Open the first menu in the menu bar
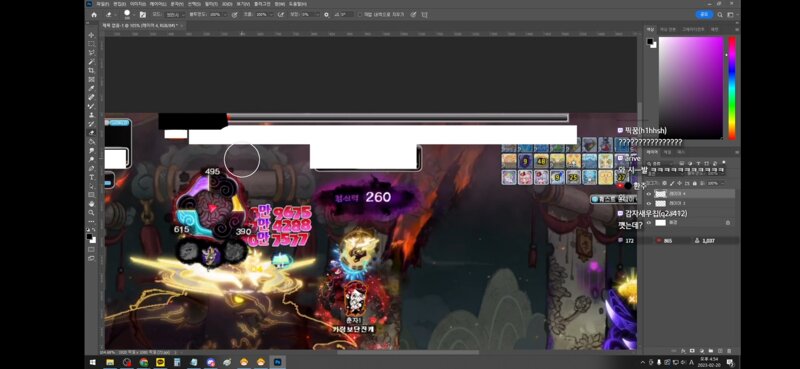Image resolution: width=800 pixels, height=369 pixels. point(103,4)
